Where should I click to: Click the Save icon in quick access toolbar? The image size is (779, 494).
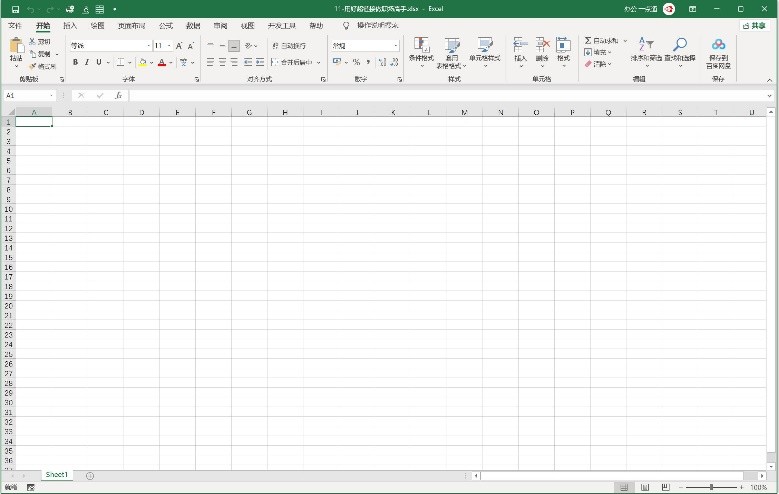coord(15,9)
